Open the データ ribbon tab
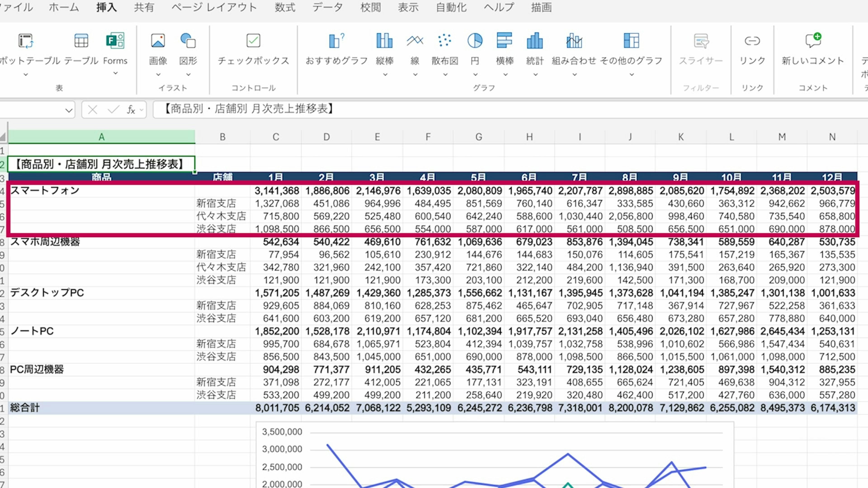Image resolution: width=868 pixels, height=488 pixels. (x=327, y=7)
